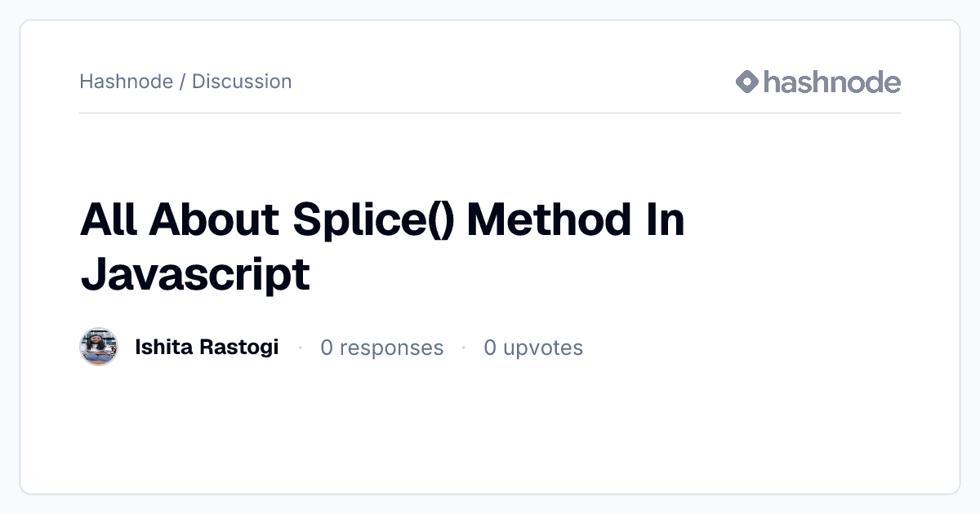Image resolution: width=980 pixels, height=514 pixels.
Task: Click the digit "0" beside upvotes
Action: click(x=490, y=348)
